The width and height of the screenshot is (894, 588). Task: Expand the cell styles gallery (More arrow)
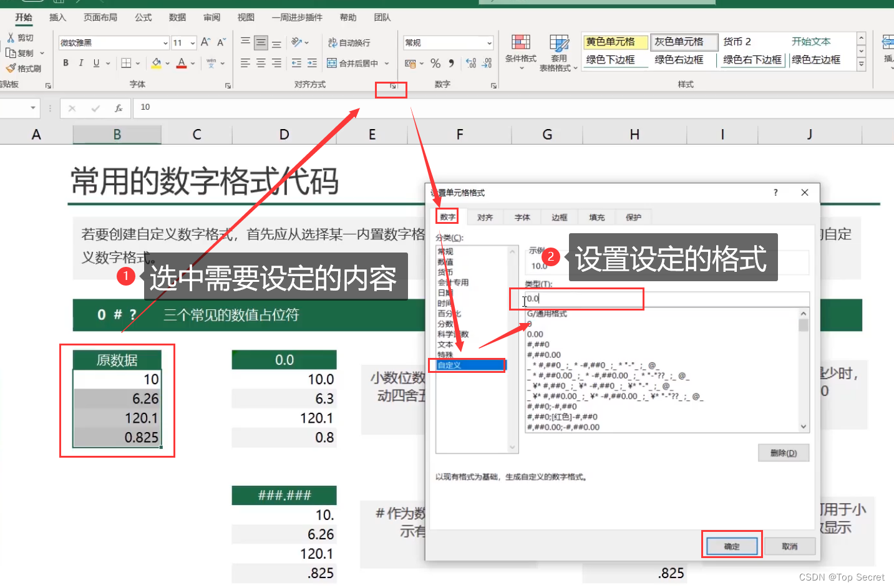pyautogui.click(x=861, y=64)
